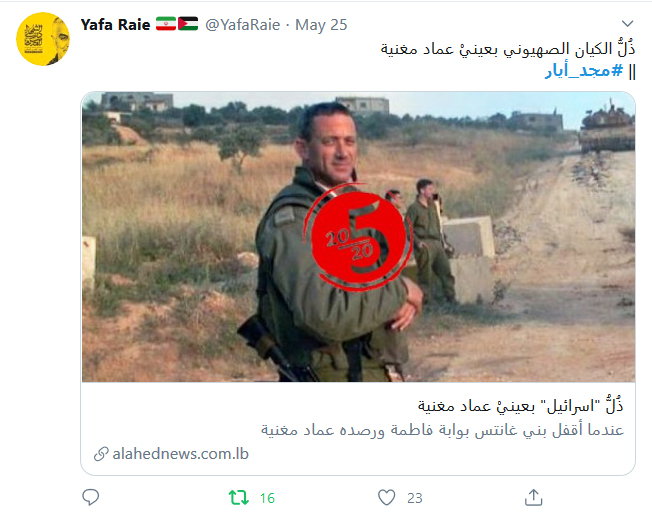This screenshot has width=652, height=514.
Task: Open the share upload icon
Action: (533, 497)
